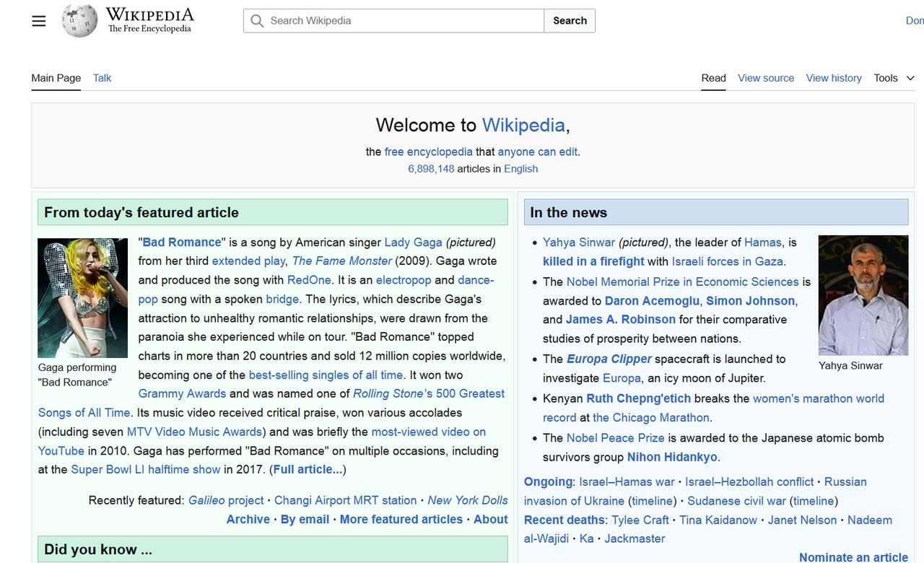Screen dimensions: 924x563
Task: Open the killed in a firefight link
Action: click(593, 261)
